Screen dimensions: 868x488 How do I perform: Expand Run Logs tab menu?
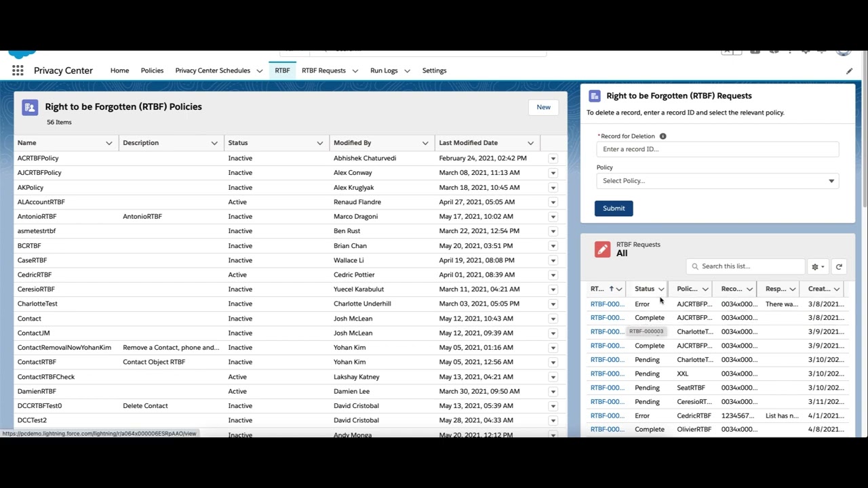tap(407, 70)
